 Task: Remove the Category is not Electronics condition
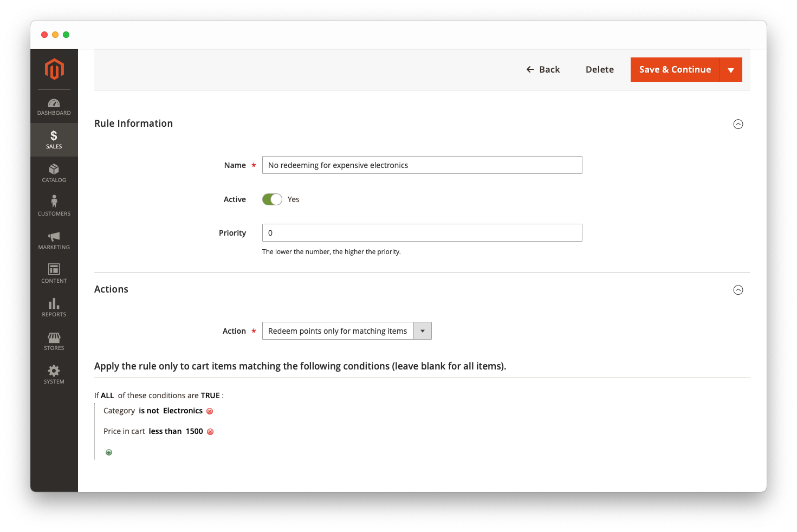(210, 411)
